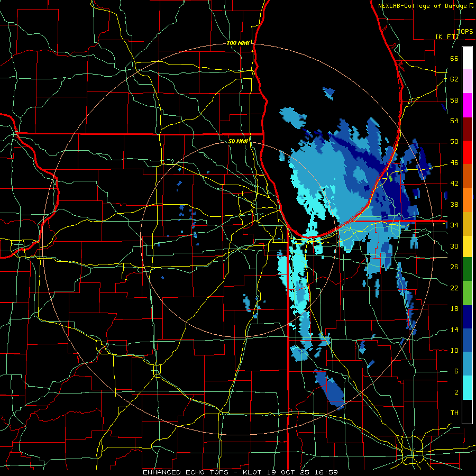Click the legend value 6
Screen dimensions: 476x476
click(x=456, y=371)
